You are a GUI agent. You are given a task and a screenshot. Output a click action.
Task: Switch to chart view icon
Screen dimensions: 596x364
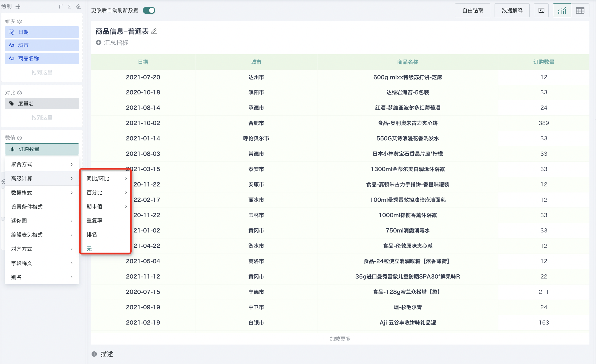pyautogui.click(x=562, y=10)
